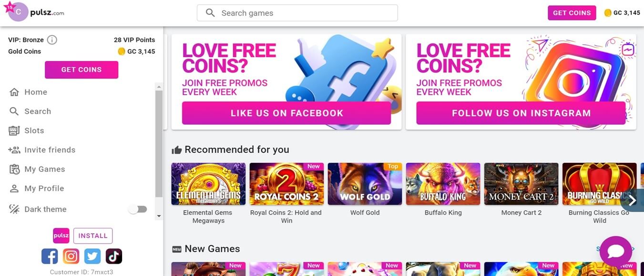The height and width of the screenshot is (276, 644).
Task: Open the live chat bubble icon
Action: click(615, 251)
